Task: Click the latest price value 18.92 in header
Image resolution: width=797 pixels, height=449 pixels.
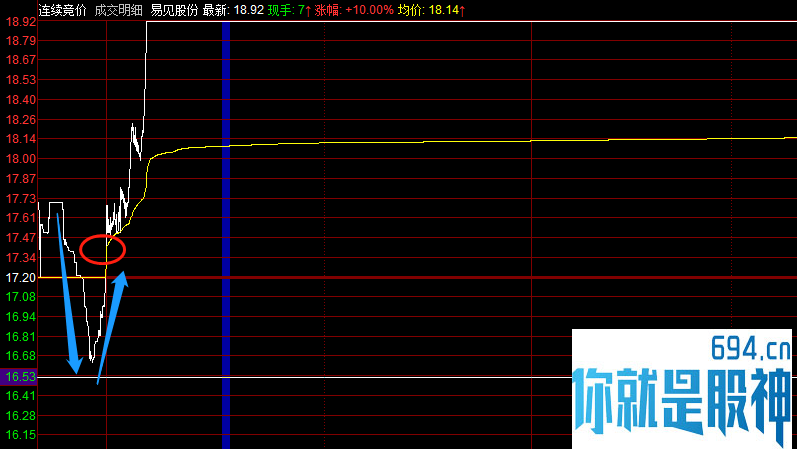Action: pos(249,10)
